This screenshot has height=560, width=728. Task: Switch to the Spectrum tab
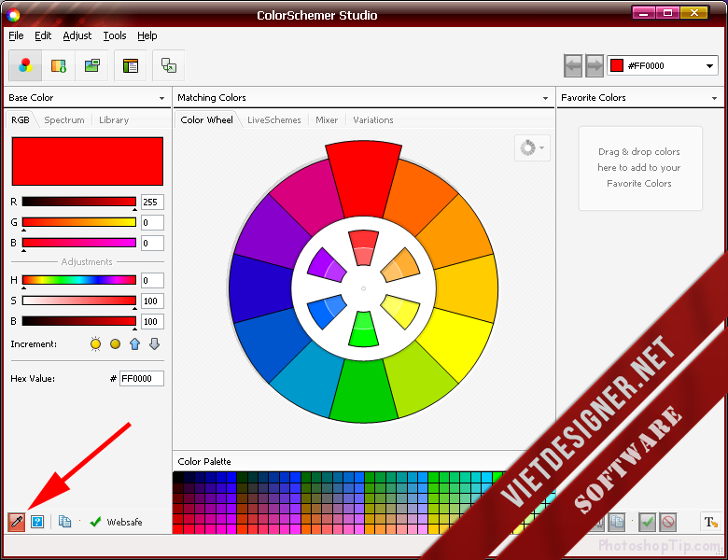(x=64, y=119)
